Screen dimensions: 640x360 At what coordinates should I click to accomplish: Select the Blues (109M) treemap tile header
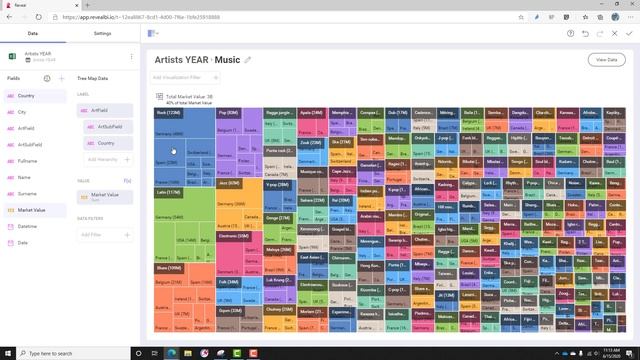coord(169,268)
